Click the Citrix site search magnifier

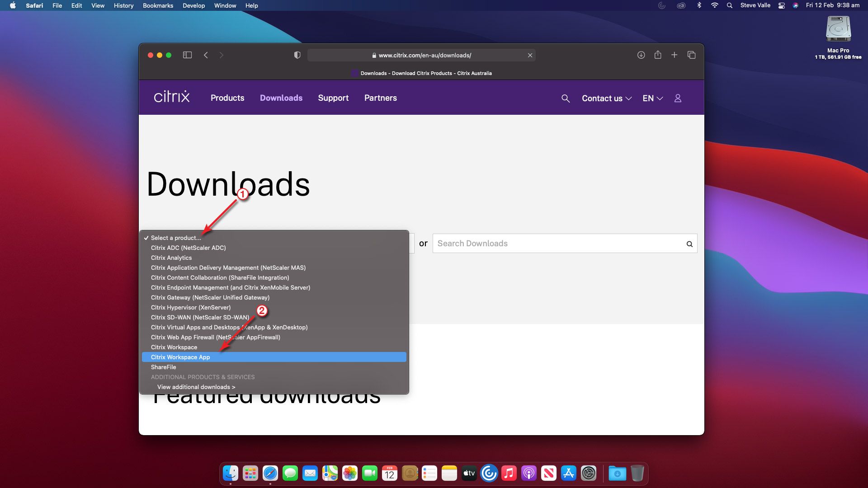click(x=565, y=98)
